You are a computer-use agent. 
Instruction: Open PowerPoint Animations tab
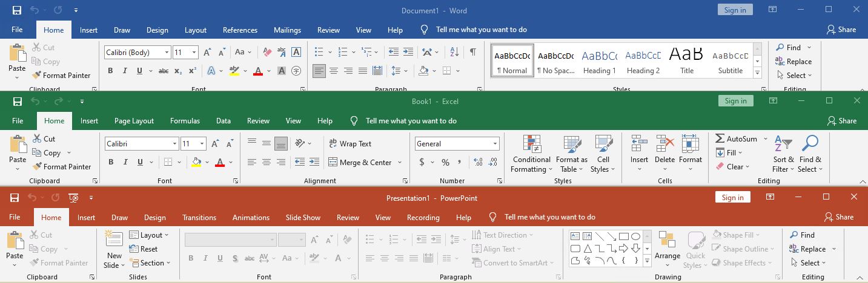[x=251, y=217]
